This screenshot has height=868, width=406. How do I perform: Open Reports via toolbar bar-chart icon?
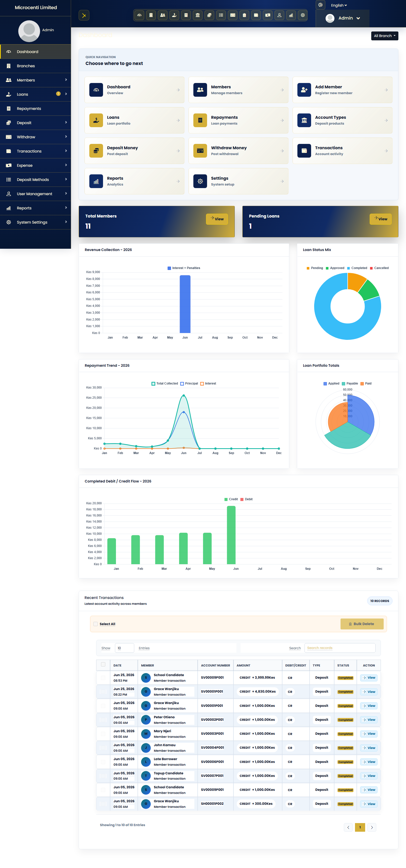[x=291, y=15]
